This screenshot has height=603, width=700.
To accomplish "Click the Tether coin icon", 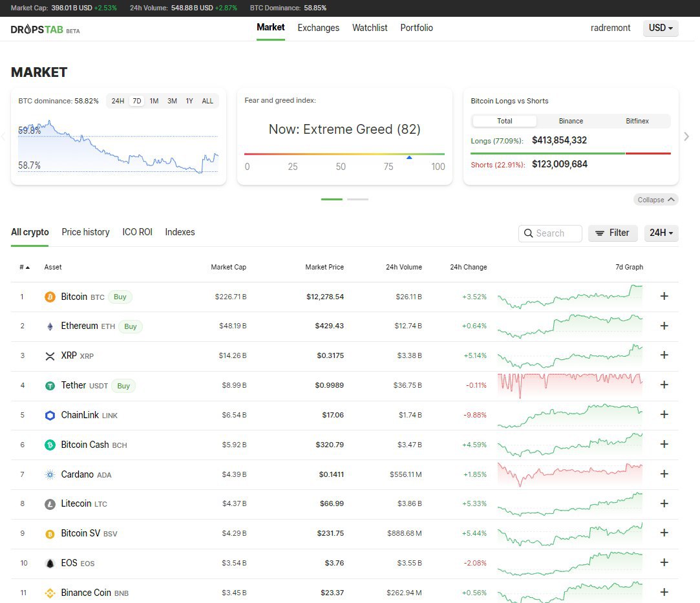I will (50, 386).
